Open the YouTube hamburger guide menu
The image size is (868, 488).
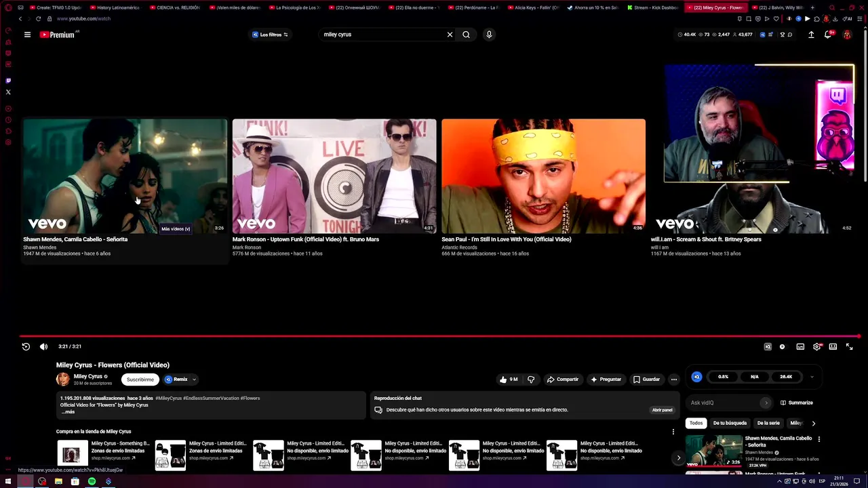(x=27, y=35)
